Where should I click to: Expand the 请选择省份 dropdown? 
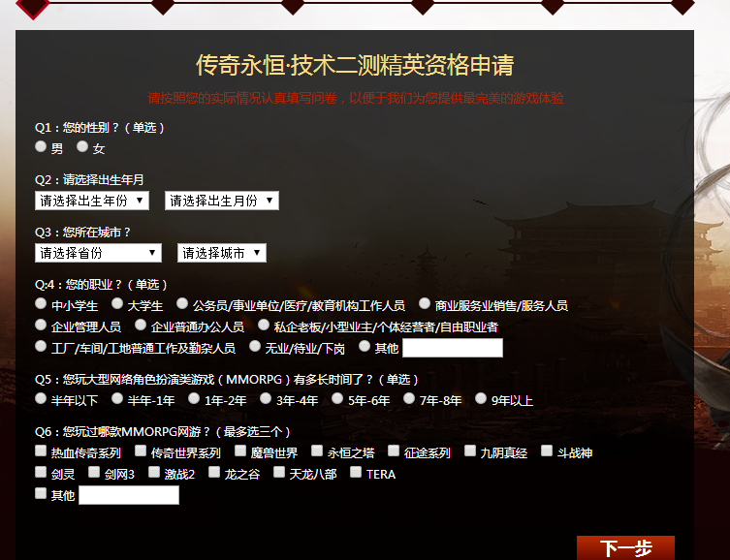click(x=98, y=253)
